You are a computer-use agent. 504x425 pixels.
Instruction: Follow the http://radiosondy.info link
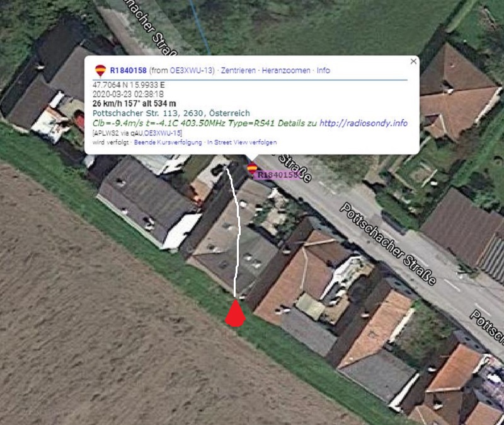click(364, 123)
